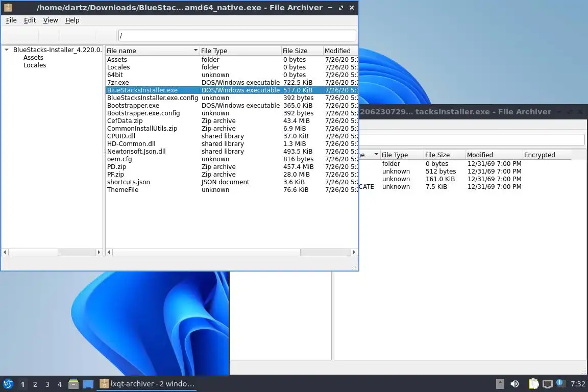588x392 pixels.
Task: Select the ThemeFile entry
Action: click(x=232, y=190)
